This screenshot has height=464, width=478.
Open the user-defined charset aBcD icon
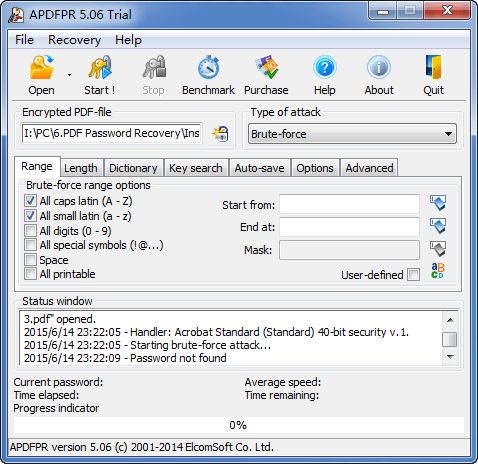pos(438,271)
